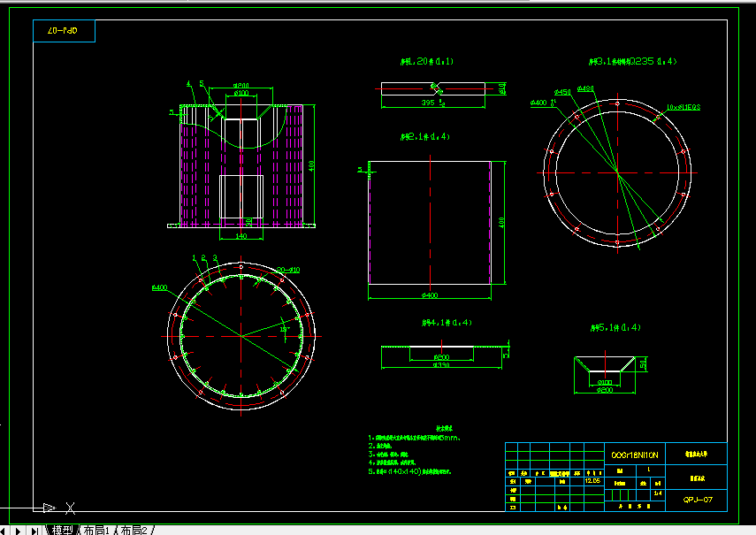Select the 10xø11EQS hole callout
The image size is (756, 535).
click(x=683, y=107)
